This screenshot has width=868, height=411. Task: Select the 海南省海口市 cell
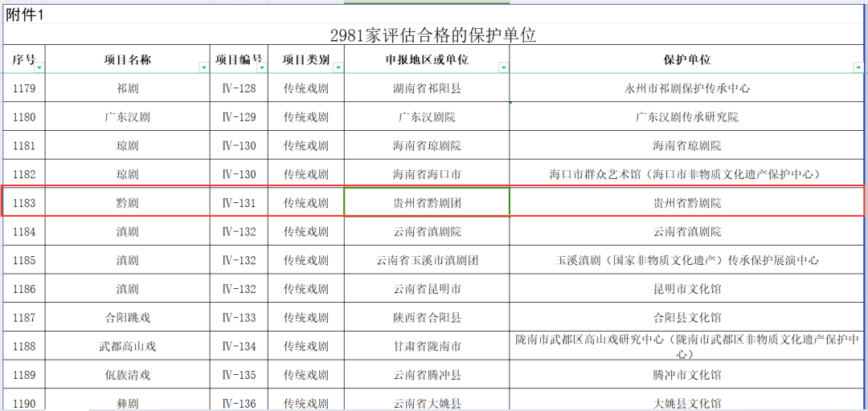pyautogui.click(x=427, y=174)
